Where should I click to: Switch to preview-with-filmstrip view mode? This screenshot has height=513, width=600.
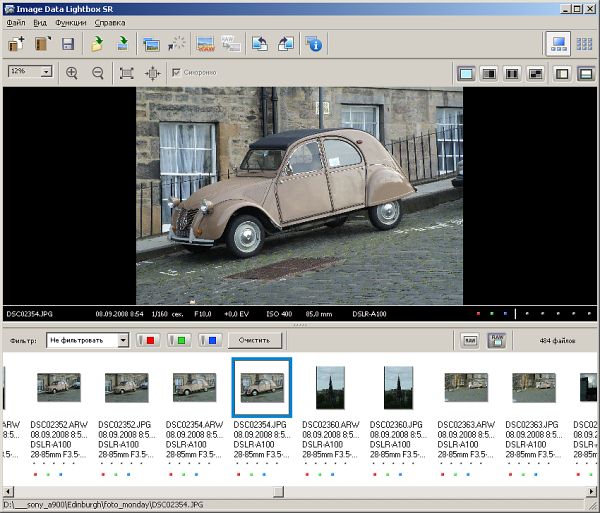click(558, 44)
